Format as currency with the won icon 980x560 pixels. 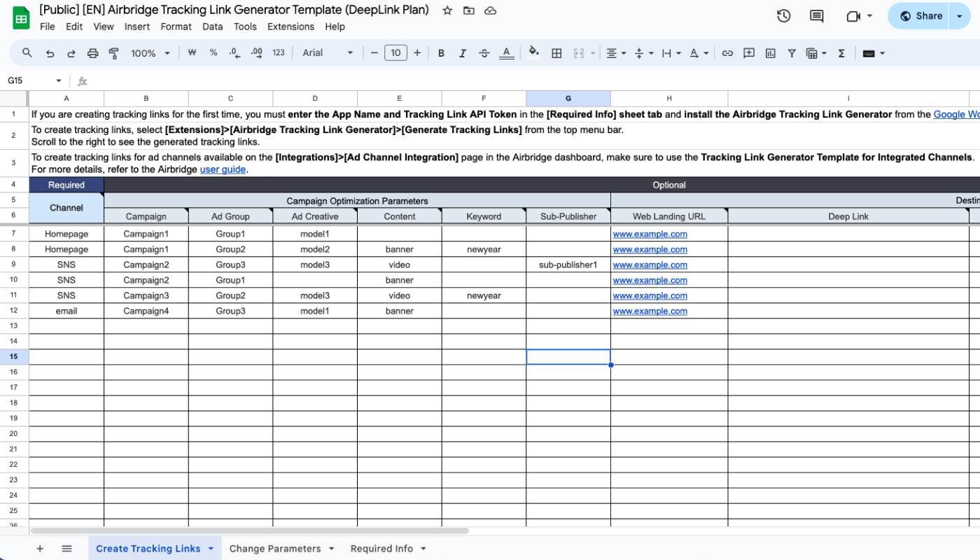click(192, 53)
